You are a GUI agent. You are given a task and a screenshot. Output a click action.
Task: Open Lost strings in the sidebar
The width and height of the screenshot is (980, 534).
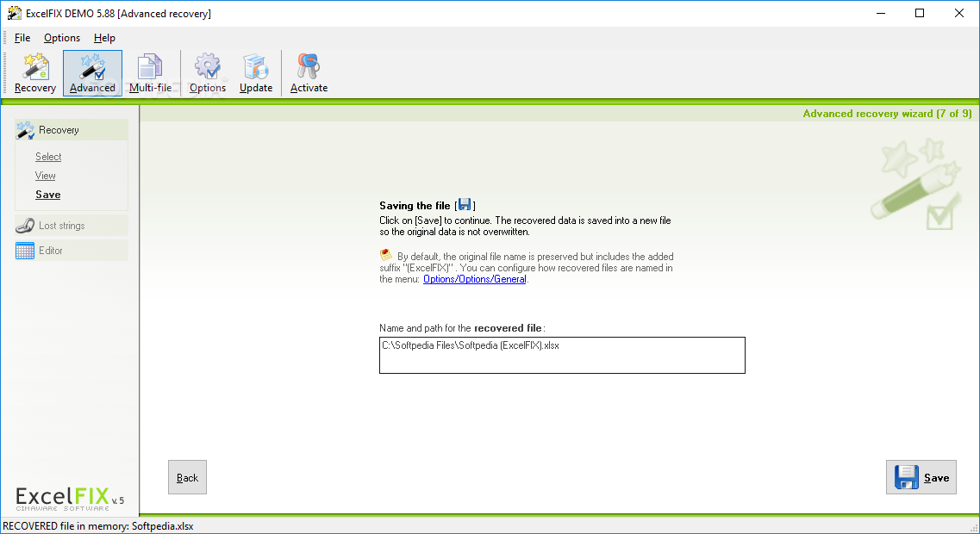pyautogui.click(x=72, y=226)
